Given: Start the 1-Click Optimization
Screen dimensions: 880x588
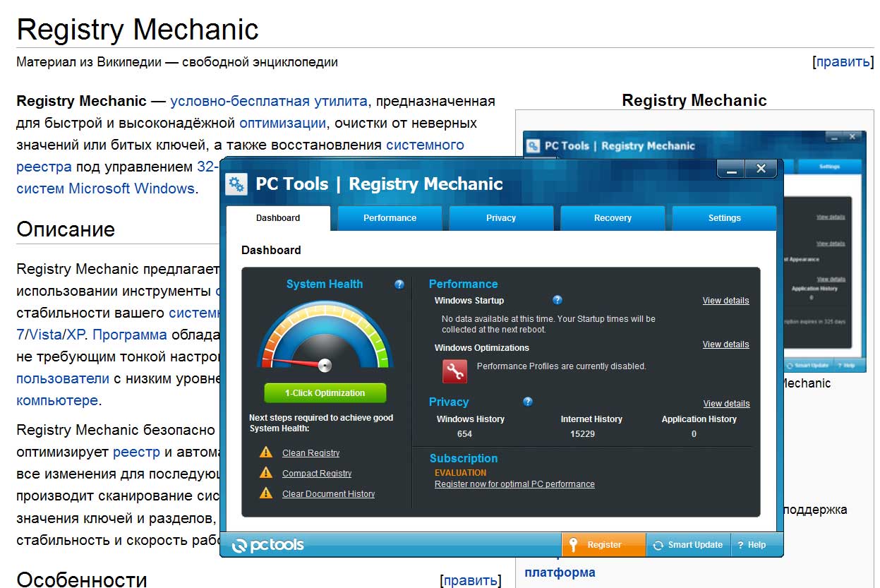Looking at the screenshot, I should click(x=325, y=393).
